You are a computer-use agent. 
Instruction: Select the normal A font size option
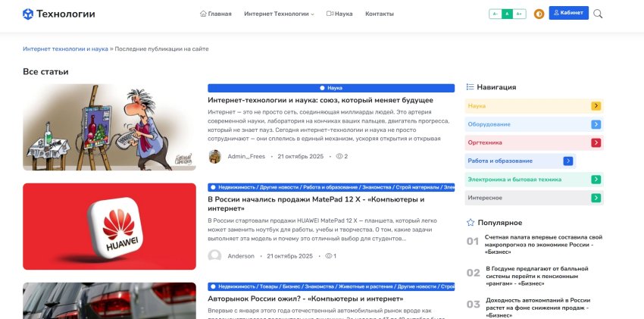(x=507, y=14)
